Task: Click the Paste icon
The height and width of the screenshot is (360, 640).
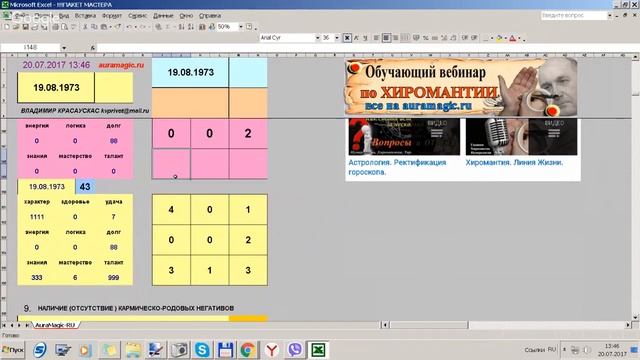Action: pyautogui.click(x=104, y=27)
